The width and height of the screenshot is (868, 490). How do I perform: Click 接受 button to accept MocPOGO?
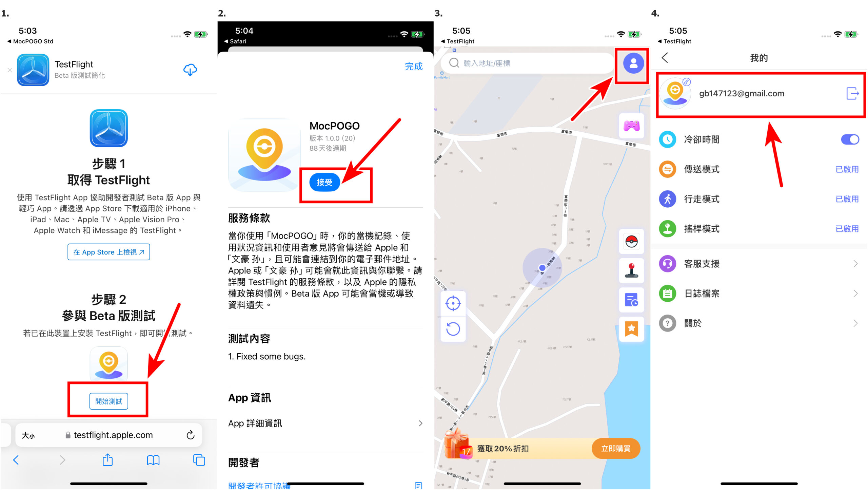point(327,183)
